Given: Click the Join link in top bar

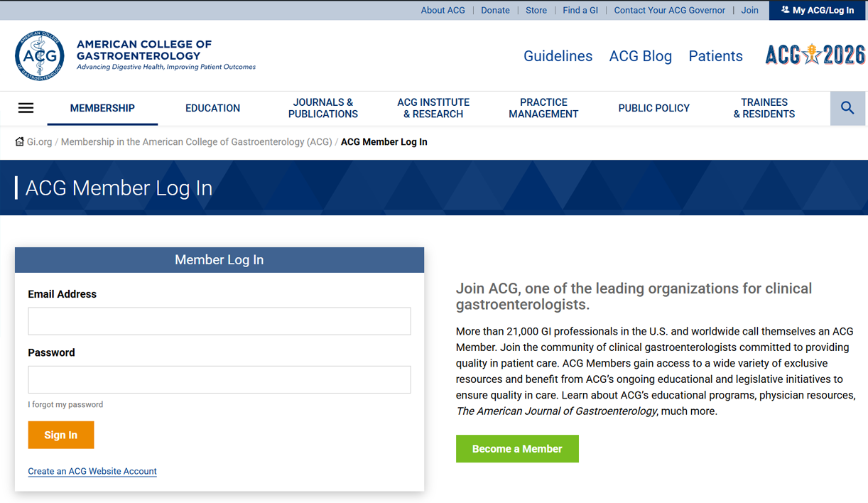Looking at the screenshot, I should coord(750,10).
